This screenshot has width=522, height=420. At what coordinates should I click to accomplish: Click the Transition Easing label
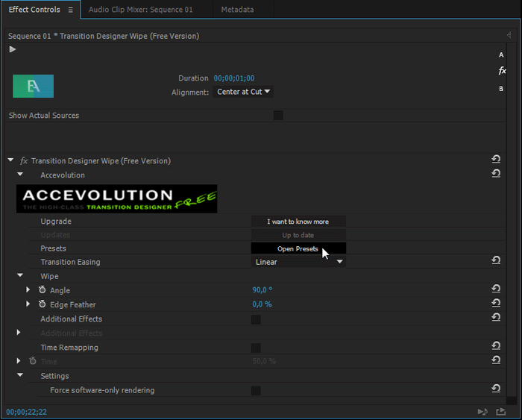70,262
